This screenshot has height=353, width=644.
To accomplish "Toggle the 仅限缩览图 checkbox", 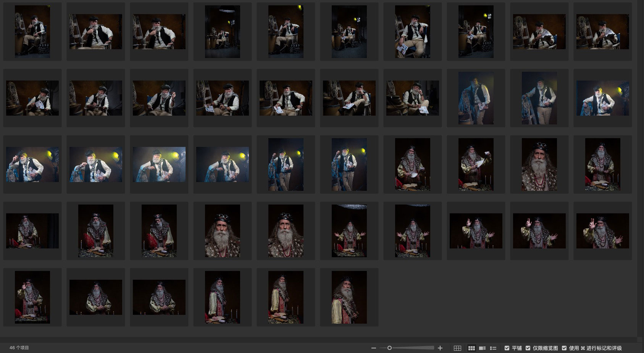I will tap(528, 348).
